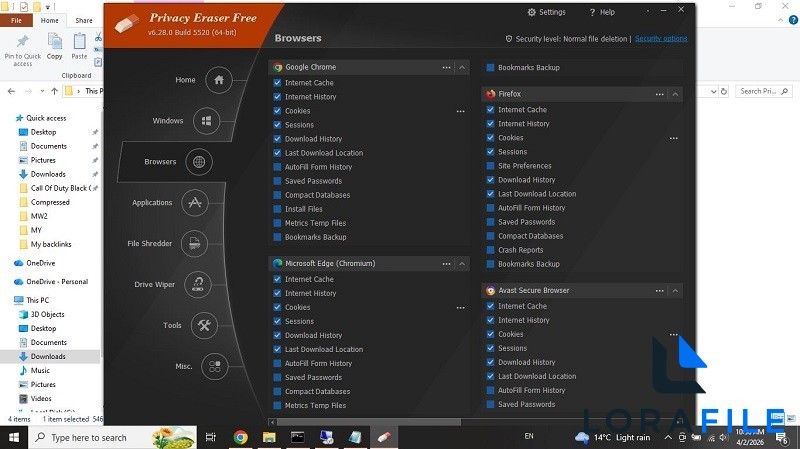Switch to Applications menu item
The width and height of the screenshot is (800, 449).
[x=152, y=203]
